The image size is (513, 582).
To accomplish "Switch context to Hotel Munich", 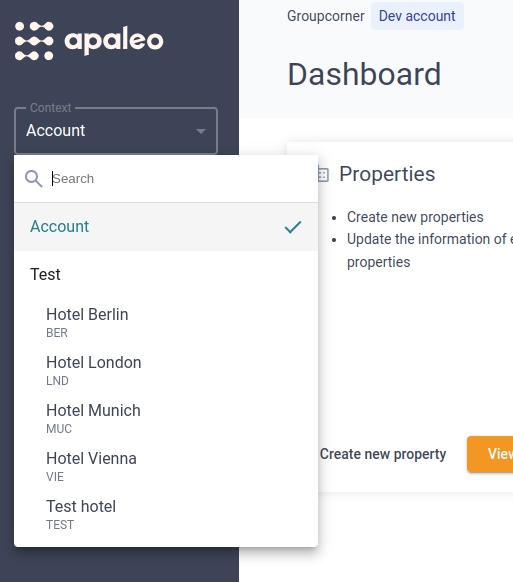I will coord(166,418).
